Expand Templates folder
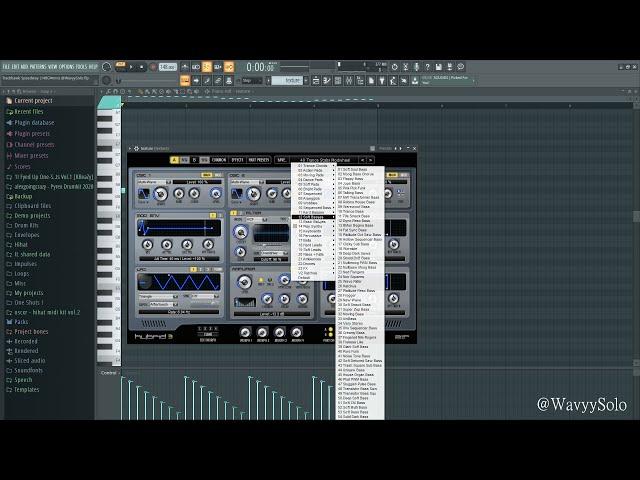Image resolution: width=640 pixels, height=480 pixels. (x=23, y=390)
